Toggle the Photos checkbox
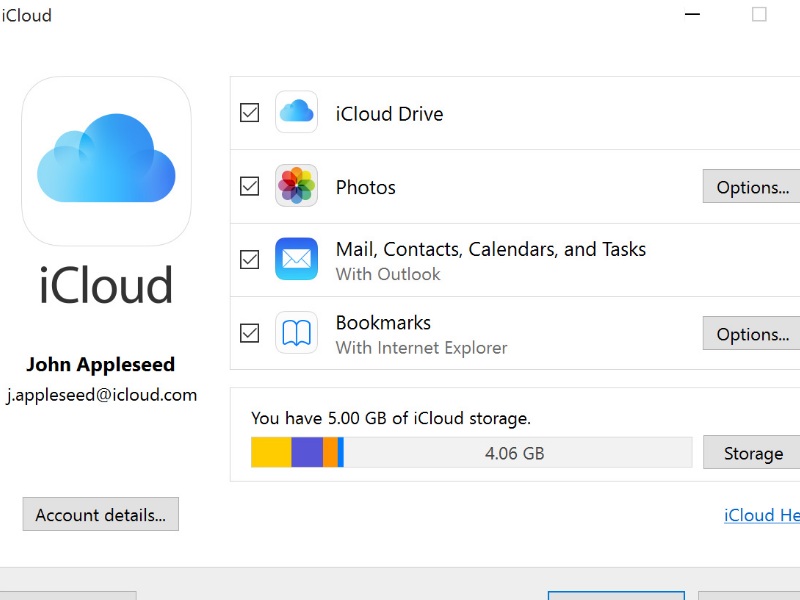This screenshot has width=800, height=600. 249,186
